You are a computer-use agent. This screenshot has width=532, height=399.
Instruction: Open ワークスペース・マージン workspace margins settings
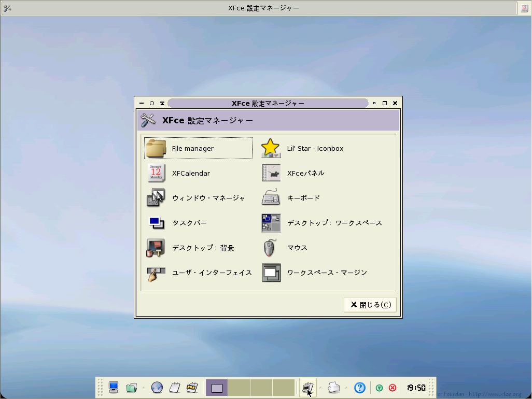(315, 273)
